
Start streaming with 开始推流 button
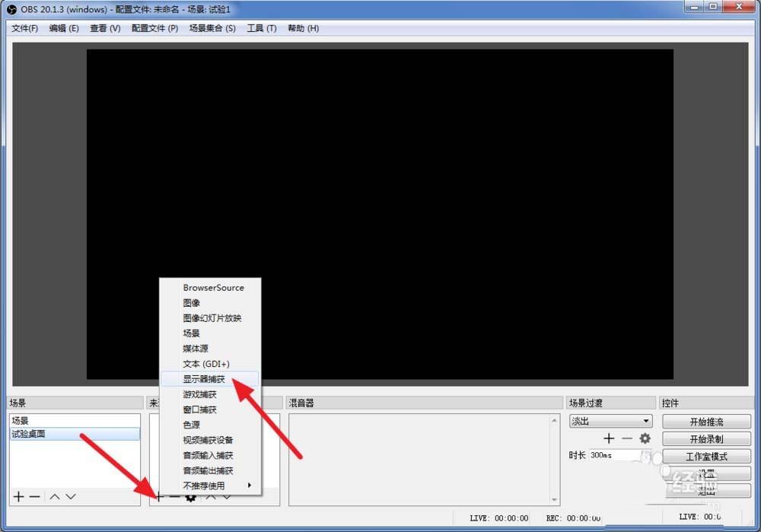[706, 421]
